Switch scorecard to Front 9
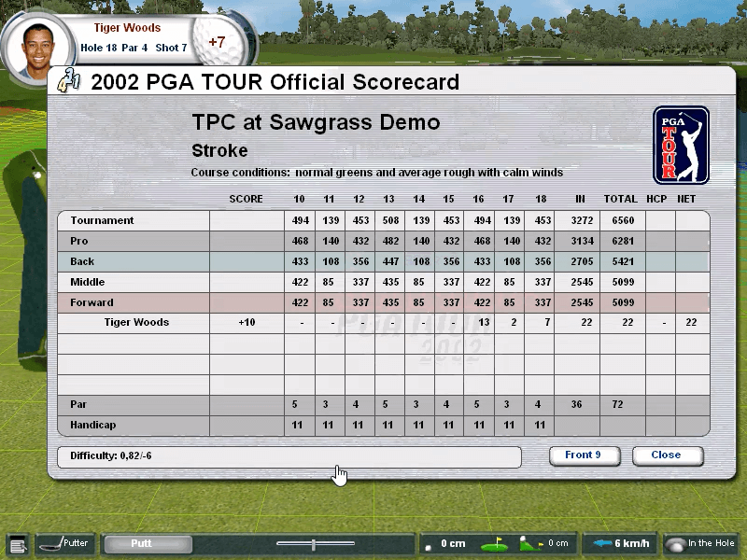747x560 pixels. [585, 455]
